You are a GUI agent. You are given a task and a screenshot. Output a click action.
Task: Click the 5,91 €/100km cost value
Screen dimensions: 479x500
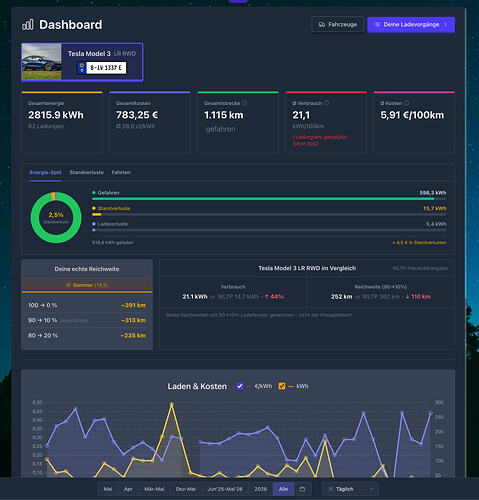412,115
